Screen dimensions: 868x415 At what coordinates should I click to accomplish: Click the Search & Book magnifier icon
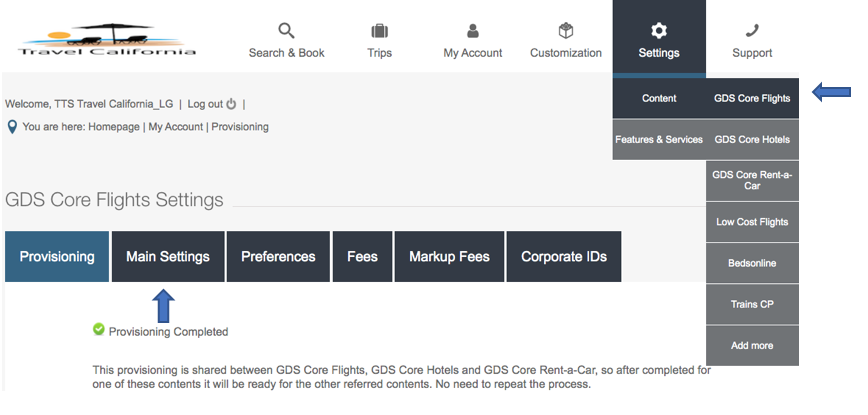[286, 30]
